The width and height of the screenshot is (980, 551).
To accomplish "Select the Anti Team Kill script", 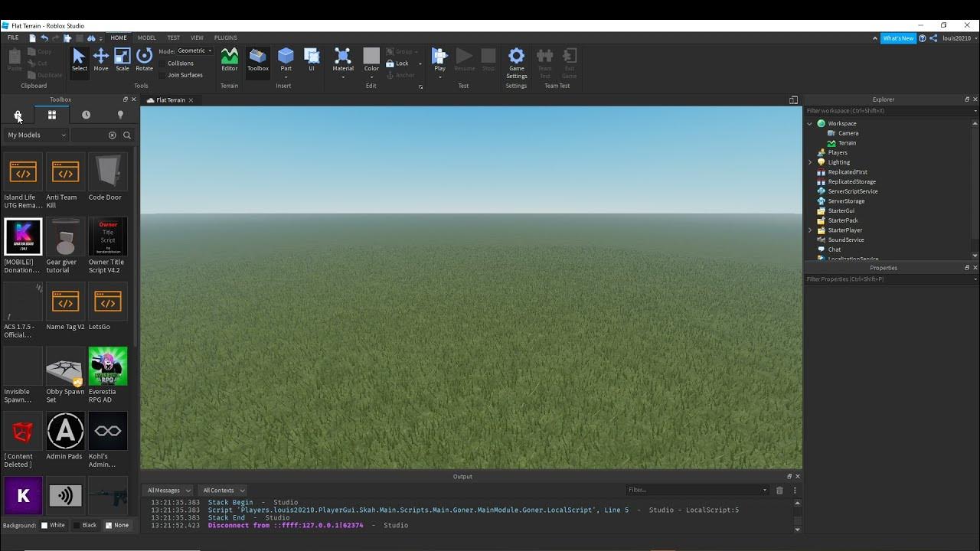I will (x=65, y=171).
